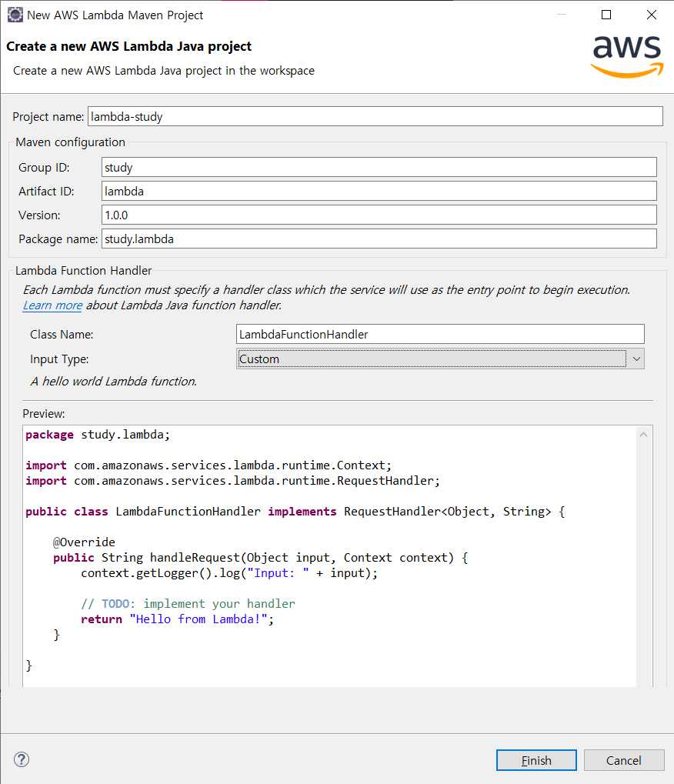This screenshot has height=784, width=674.
Task: Click the import RequestHandler line in preview
Action: tap(232, 481)
